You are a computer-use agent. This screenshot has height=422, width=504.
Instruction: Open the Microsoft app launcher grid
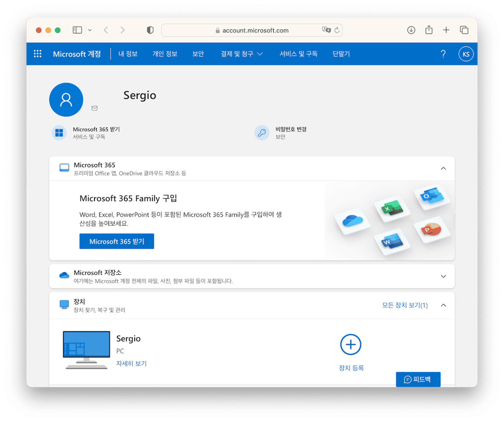[x=38, y=54]
